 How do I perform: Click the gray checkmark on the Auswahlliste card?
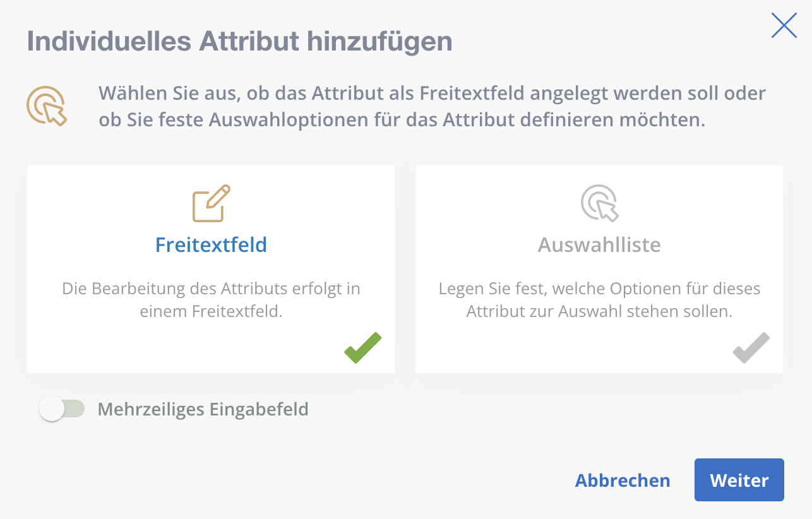(751, 347)
